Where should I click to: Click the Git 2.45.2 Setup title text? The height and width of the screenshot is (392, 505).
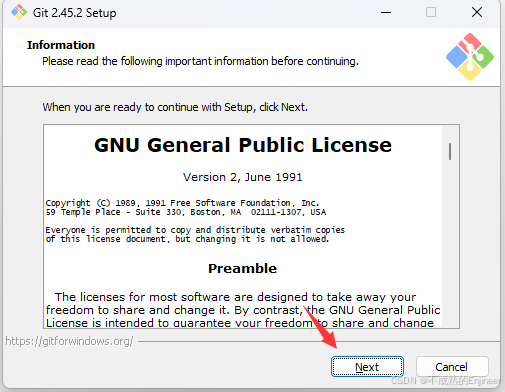point(75,13)
